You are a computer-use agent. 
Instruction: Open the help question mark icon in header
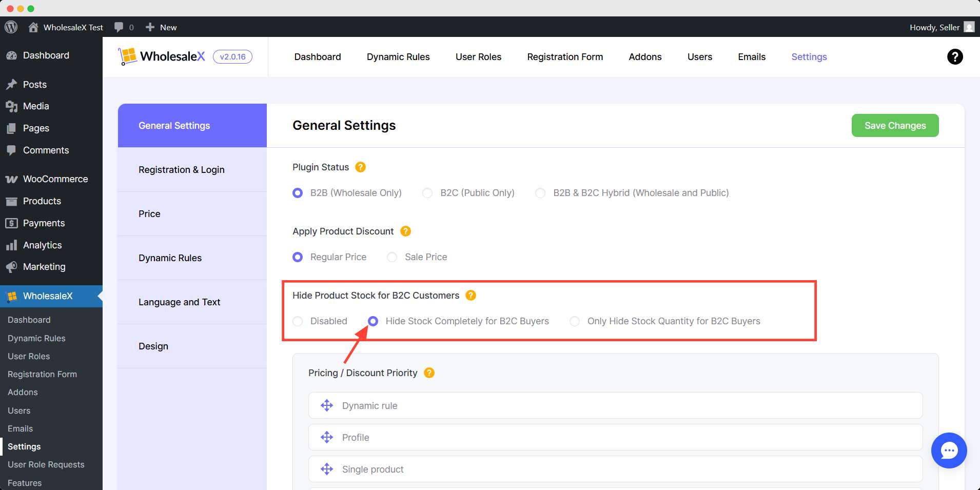click(x=955, y=56)
